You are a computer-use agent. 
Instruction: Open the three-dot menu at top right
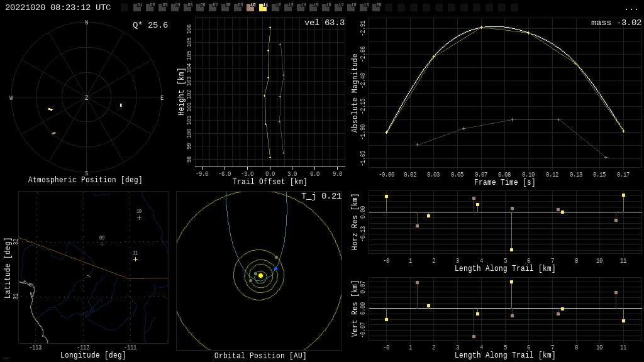tap(631, 9)
